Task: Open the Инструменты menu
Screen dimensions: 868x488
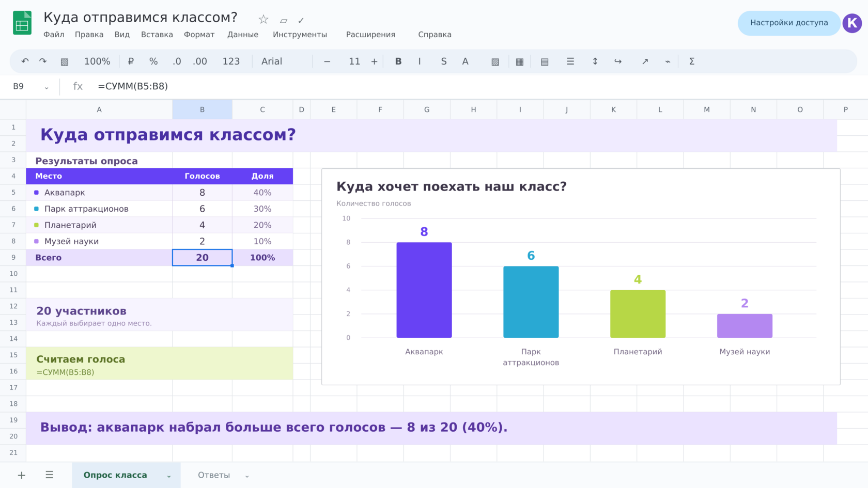Action: pyautogui.click(x=300, y=35)
